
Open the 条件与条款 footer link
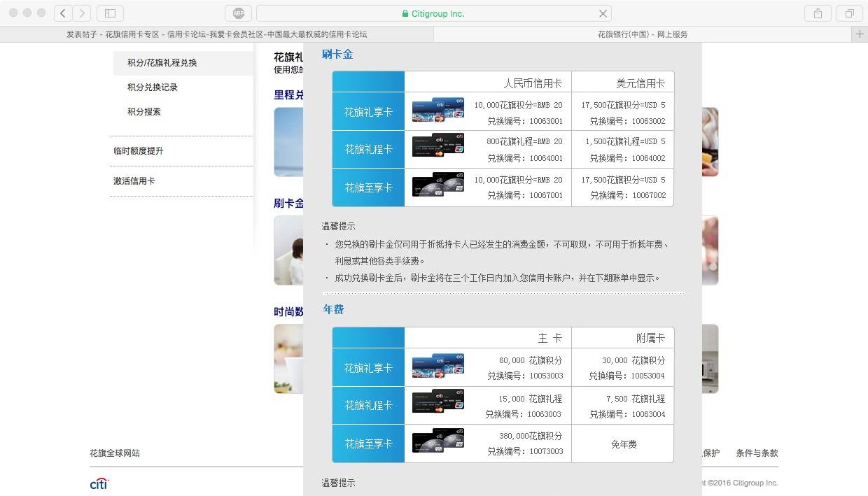757,453
